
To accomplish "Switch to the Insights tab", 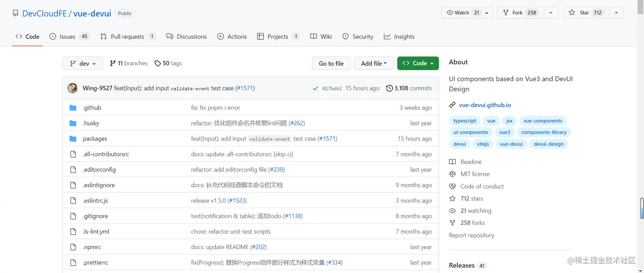I will [399, 37].
